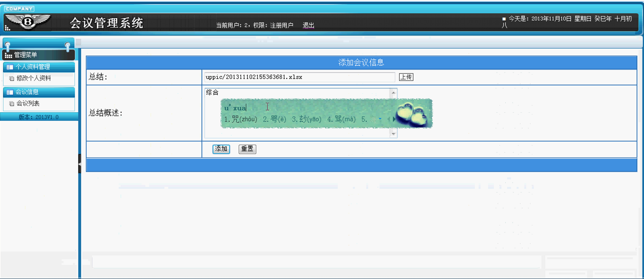Click the date text 2013年11月10日

click(x=551, y=19)
